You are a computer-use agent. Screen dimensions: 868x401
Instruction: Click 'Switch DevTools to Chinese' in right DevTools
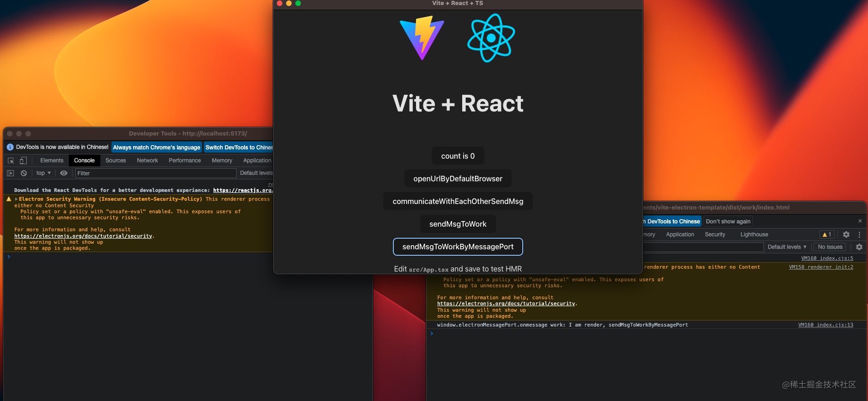click(x=672, y=222)
